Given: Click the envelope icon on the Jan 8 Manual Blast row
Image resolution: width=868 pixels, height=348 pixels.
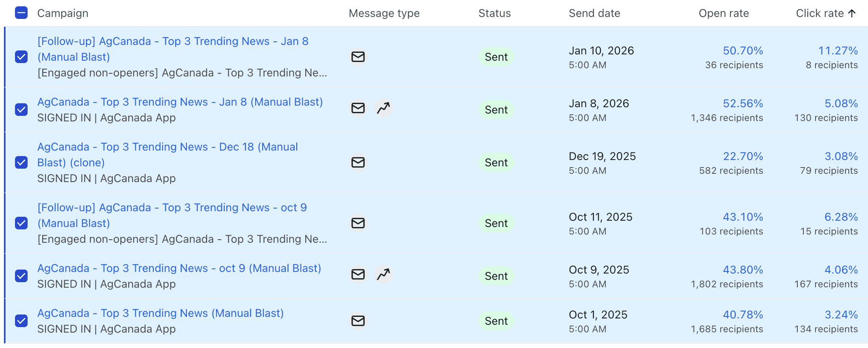Looking at the screenshot, I should click(x=358, y=108).
